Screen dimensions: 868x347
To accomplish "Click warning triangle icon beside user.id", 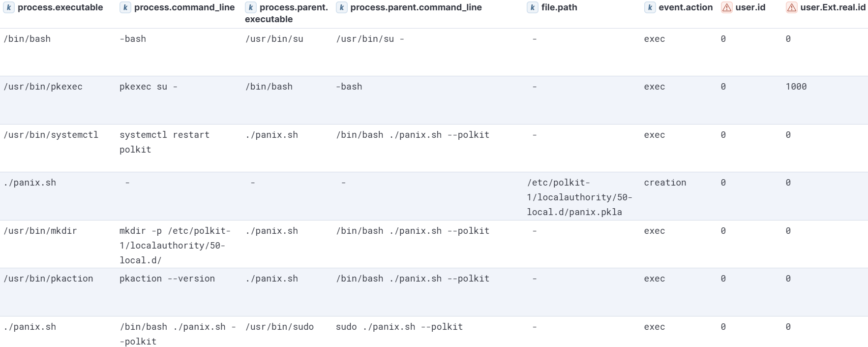I will tap(726, 7).
